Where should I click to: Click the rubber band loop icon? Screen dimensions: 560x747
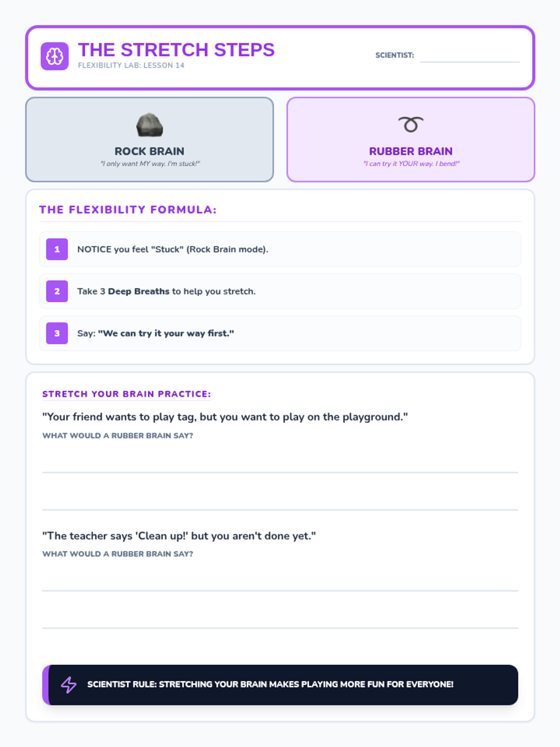[x=411, y=125]
